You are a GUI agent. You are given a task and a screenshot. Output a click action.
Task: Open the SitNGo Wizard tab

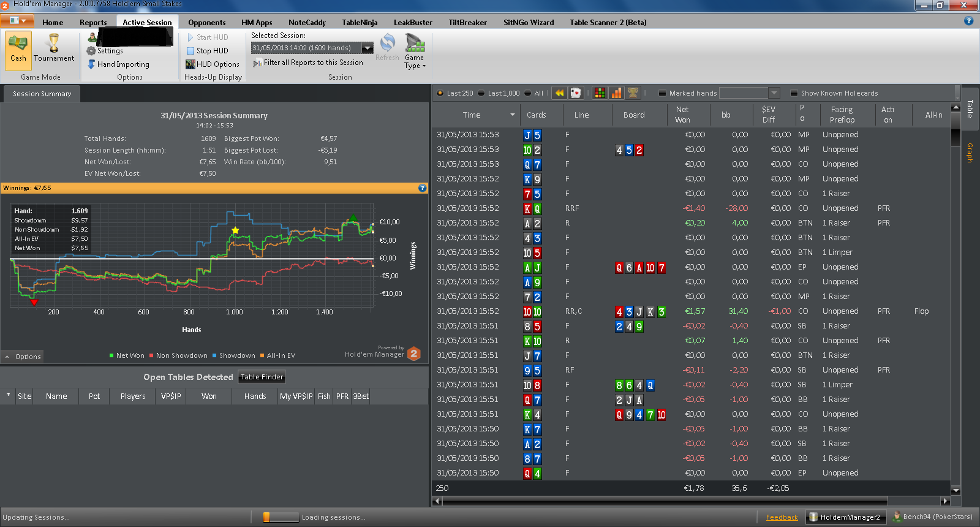tap(529, 23)
